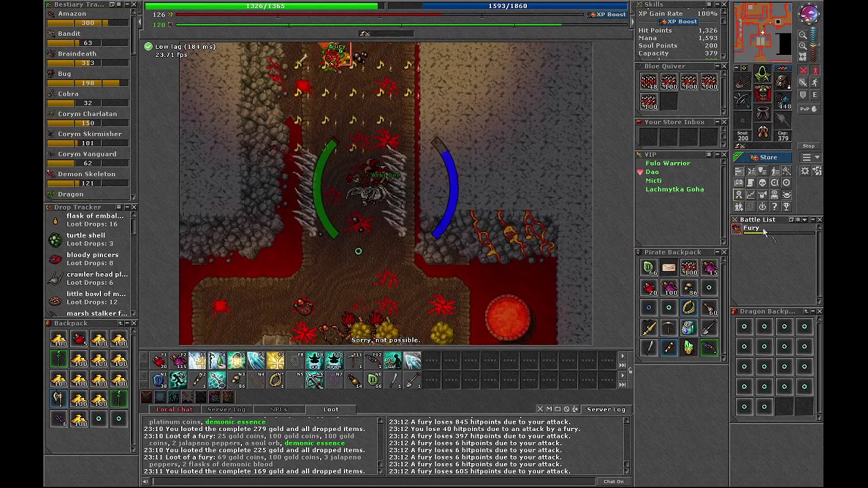Viewport: 868px width, 488px height.
Task: Select the Loot chat tab
Action: [331, 409]
